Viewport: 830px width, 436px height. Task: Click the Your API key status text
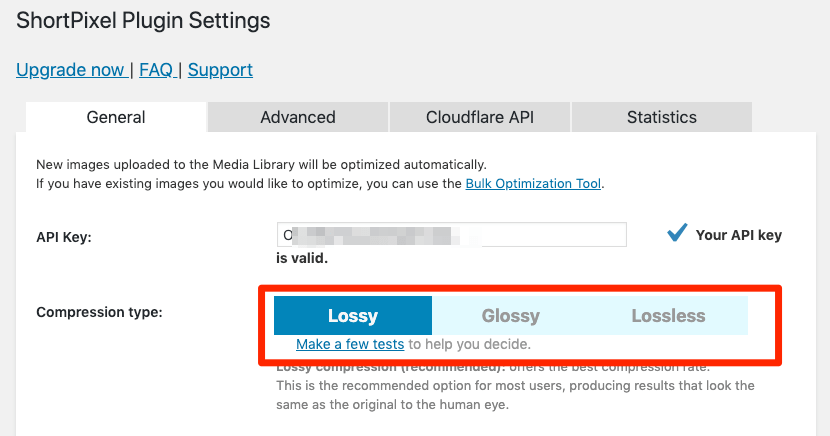pyautogui.click(x=738, y=235)
